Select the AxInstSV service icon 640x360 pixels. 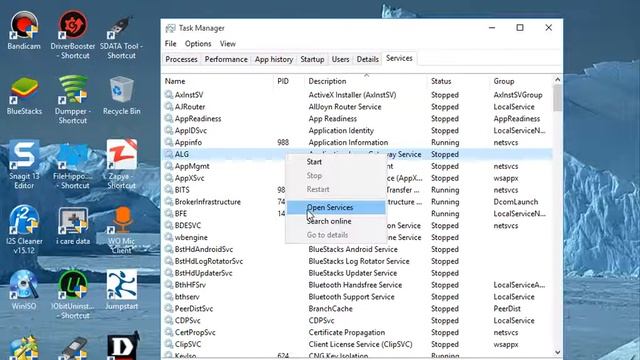point(169,95)
